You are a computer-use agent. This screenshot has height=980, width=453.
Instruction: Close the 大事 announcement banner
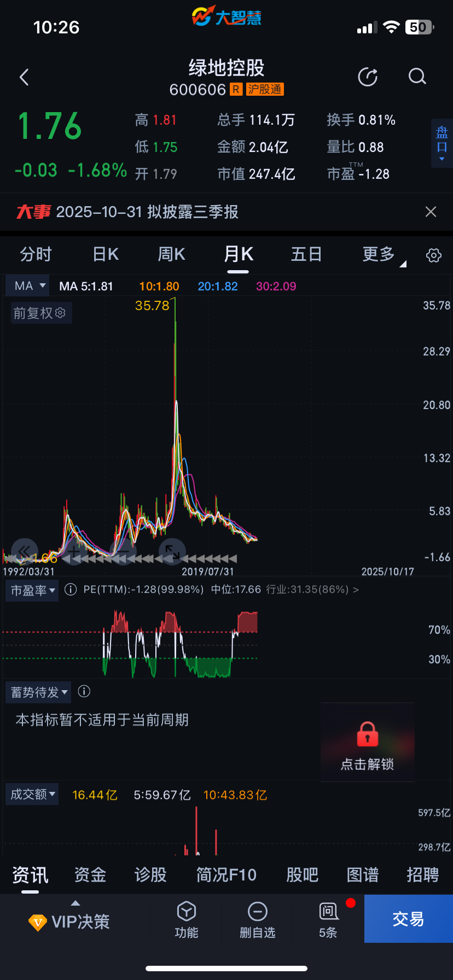(431, 212)
